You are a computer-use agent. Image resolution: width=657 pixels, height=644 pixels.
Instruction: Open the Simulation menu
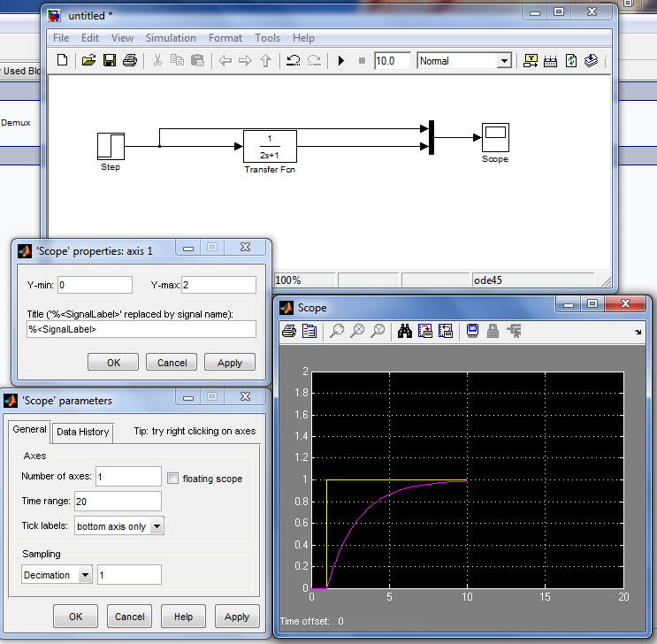point(171,38)
